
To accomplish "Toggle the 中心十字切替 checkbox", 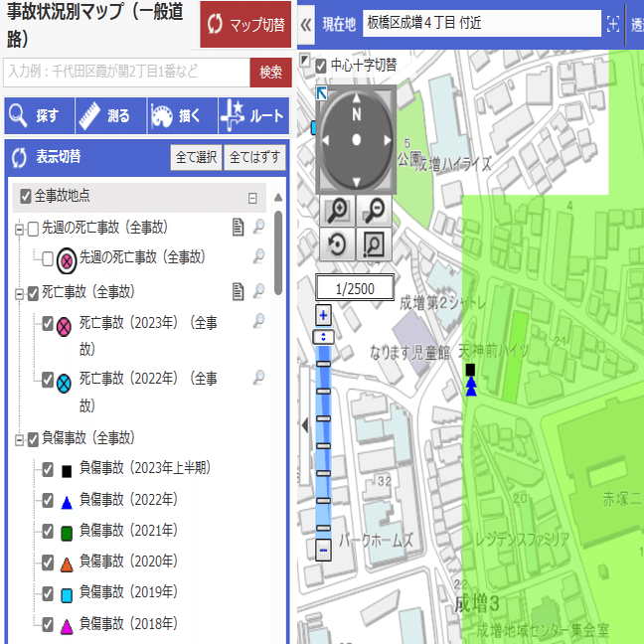I will pyautogui.click(x=321, y=66).
